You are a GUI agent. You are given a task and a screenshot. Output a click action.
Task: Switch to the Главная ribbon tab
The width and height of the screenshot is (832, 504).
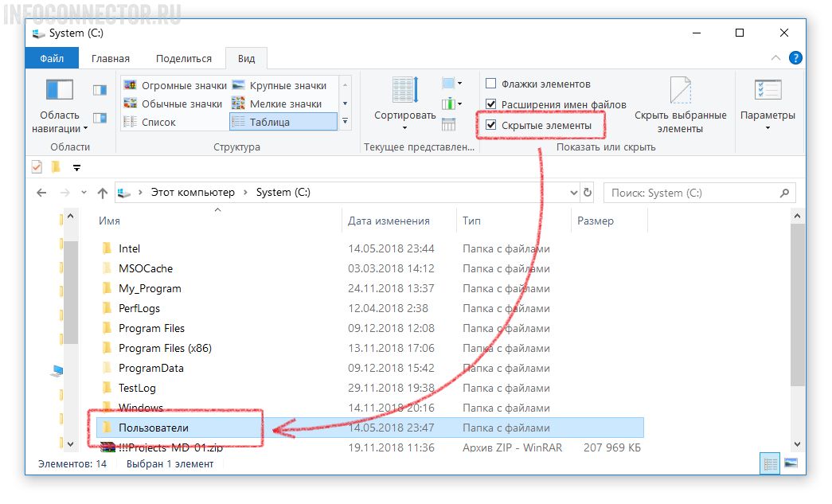pyautogui.click(x=110, y=58)
